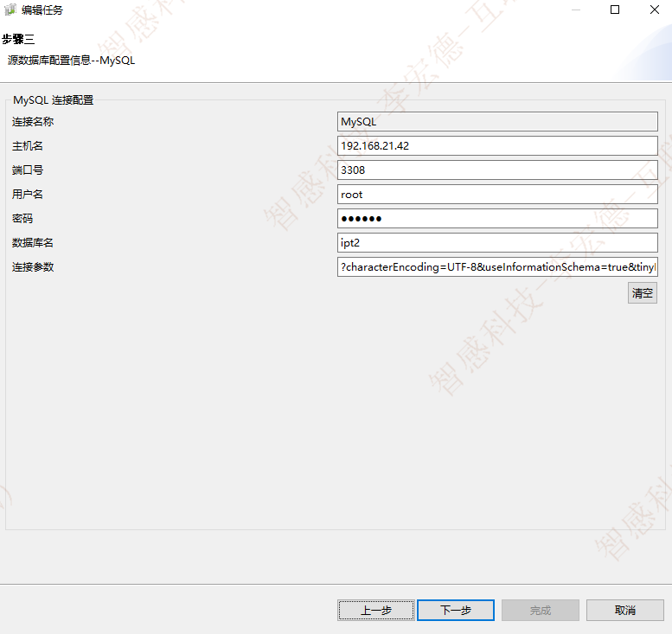Proceed with the 下一步 button
This screenshot has width=672, height=634.
click(x=456, y=610)
